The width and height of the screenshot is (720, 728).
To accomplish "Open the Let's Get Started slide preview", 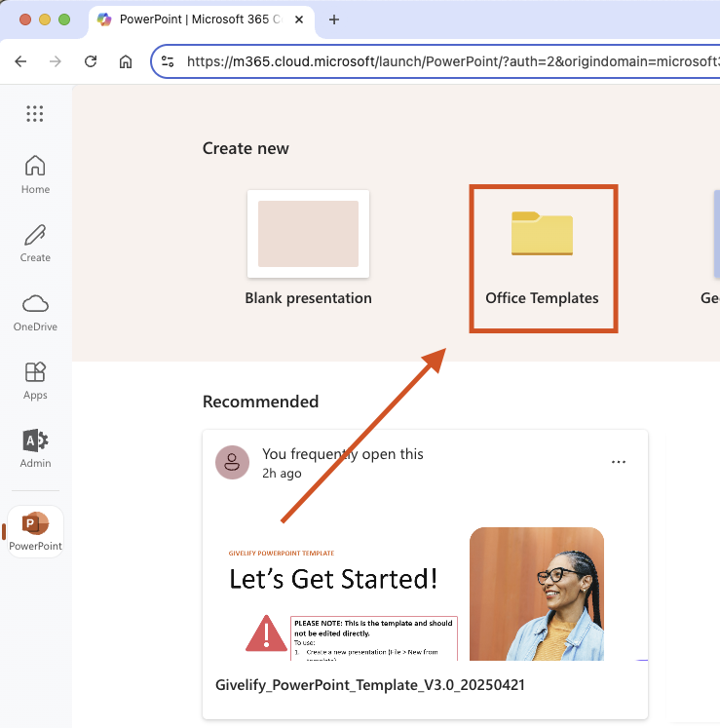I will point(425,593).
